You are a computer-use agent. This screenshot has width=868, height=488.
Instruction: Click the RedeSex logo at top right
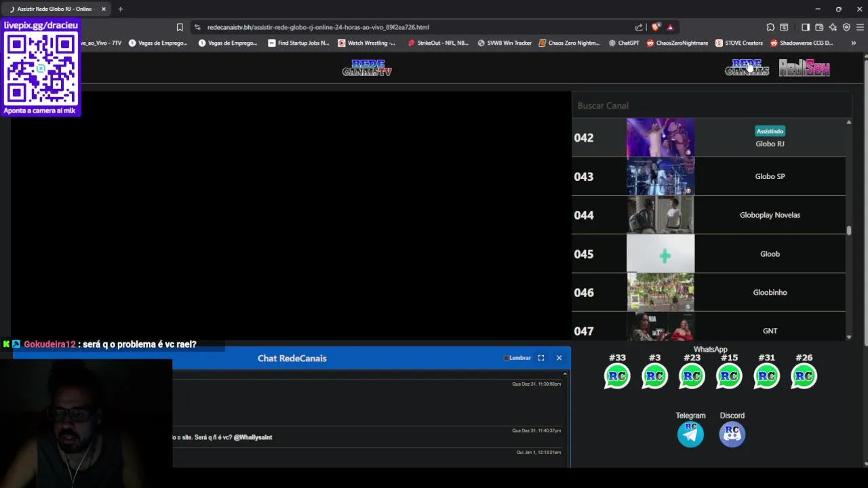click(x=804, y=68)
